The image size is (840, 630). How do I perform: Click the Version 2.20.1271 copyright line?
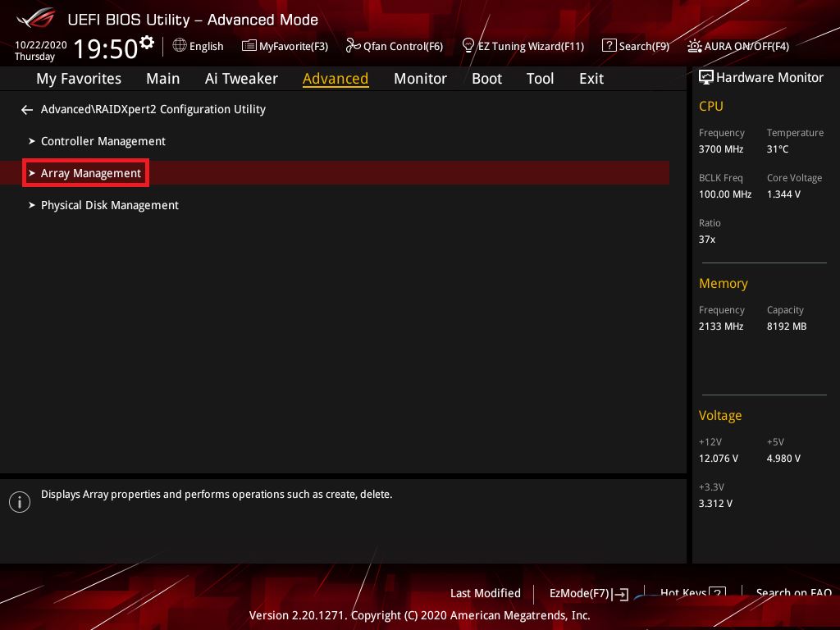pos(419,615)
